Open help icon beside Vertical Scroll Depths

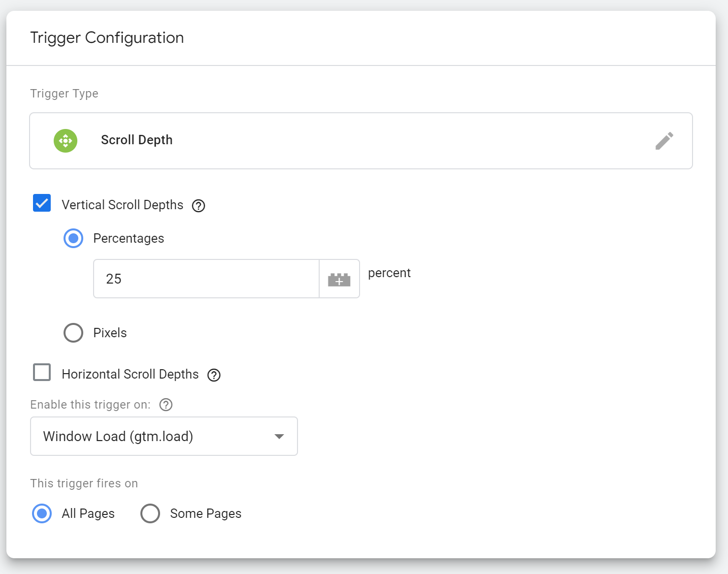pos(199,206)
